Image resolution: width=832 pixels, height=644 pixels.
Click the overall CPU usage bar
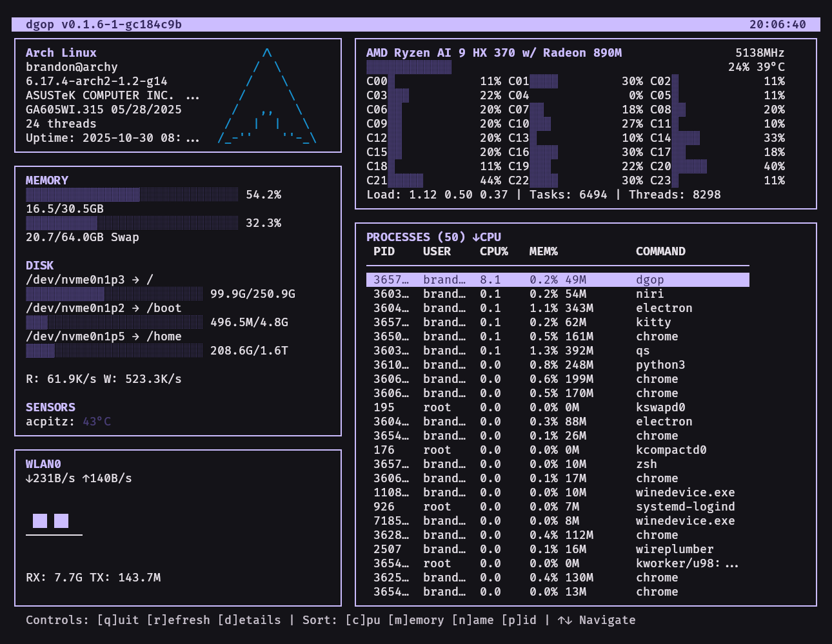tap(409, 67)
